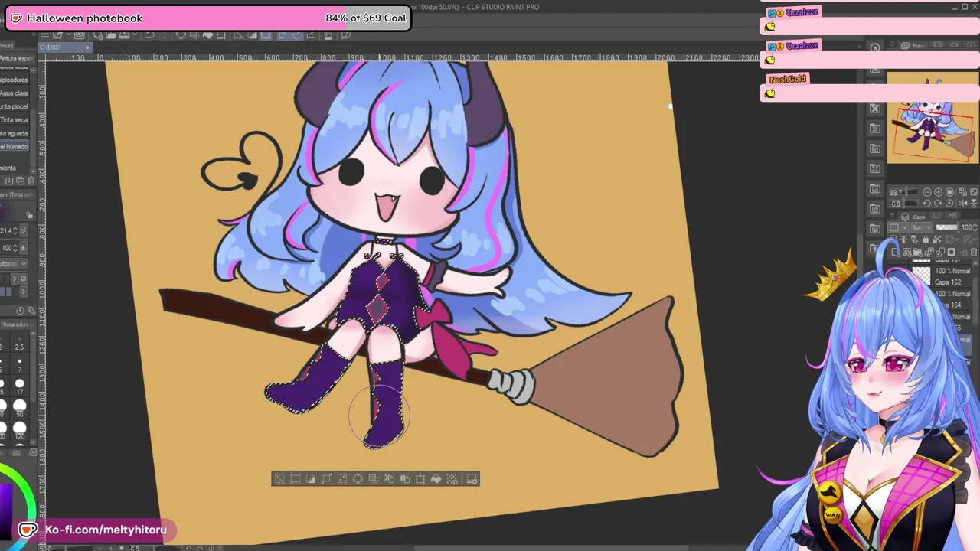Open brush size 21.4 dropdown arrow
Viewport: 980px width, 551px height.
click(23, 230)
